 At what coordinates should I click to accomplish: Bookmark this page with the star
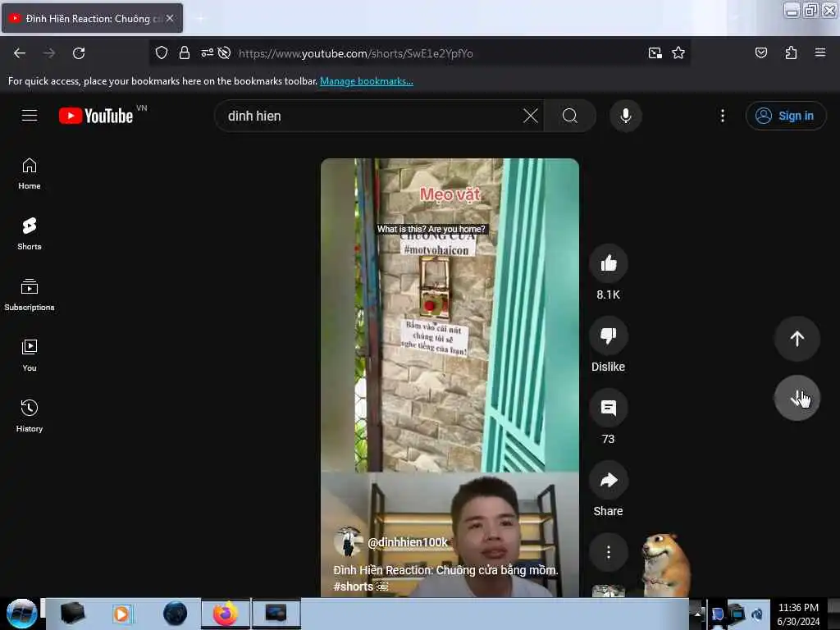(x=678, y=52)
